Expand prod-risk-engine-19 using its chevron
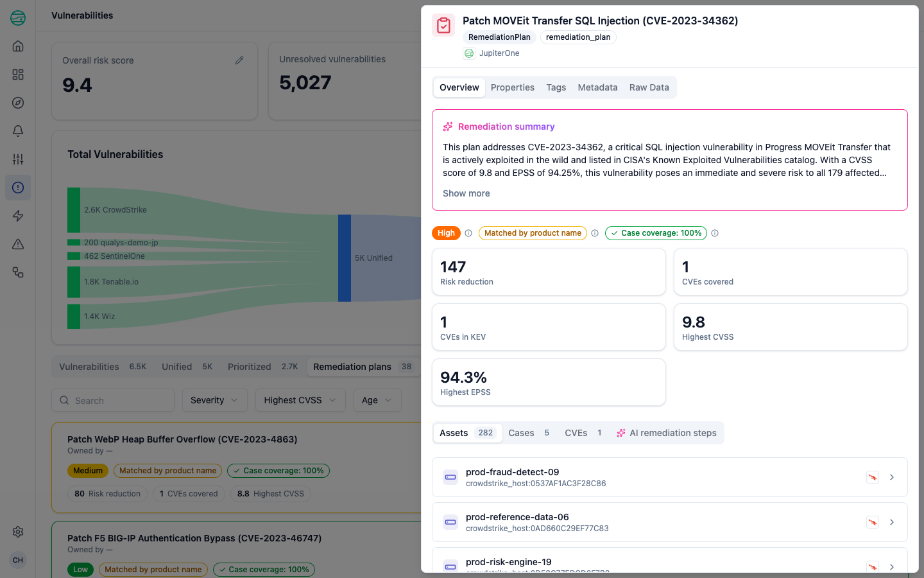Viewport: 924px width, 578px height. (x=892, y=566)
